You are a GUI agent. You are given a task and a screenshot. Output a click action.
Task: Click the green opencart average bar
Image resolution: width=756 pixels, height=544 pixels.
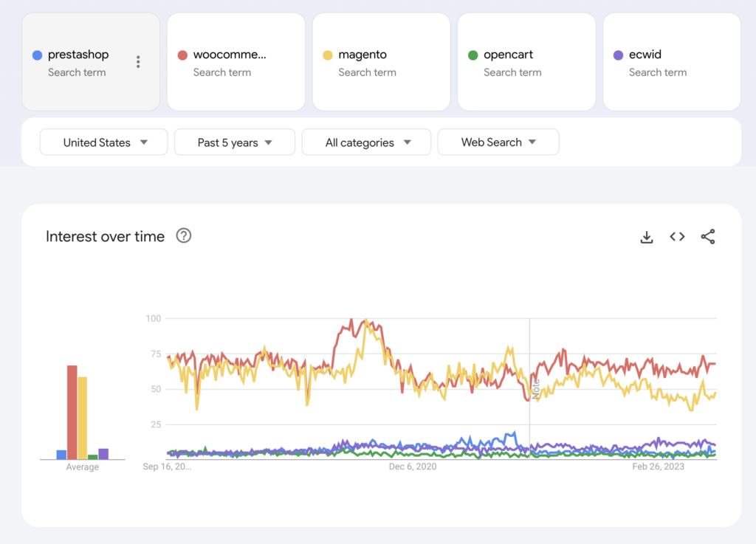tap(92, 457)
